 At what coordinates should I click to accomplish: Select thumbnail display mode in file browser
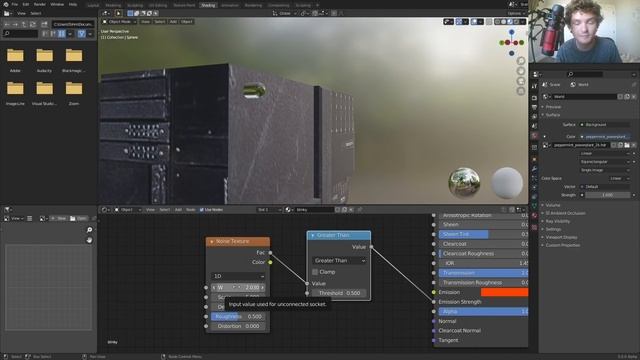[x=61, y=34]
